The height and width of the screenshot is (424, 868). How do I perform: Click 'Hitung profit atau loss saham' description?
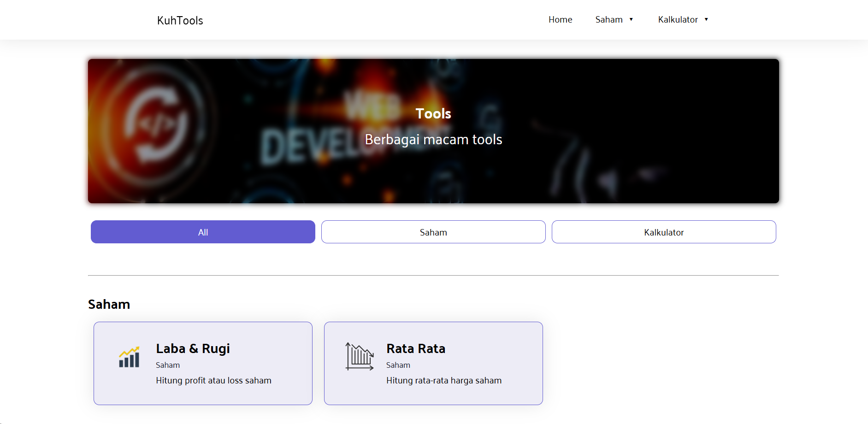pos(213,380)
